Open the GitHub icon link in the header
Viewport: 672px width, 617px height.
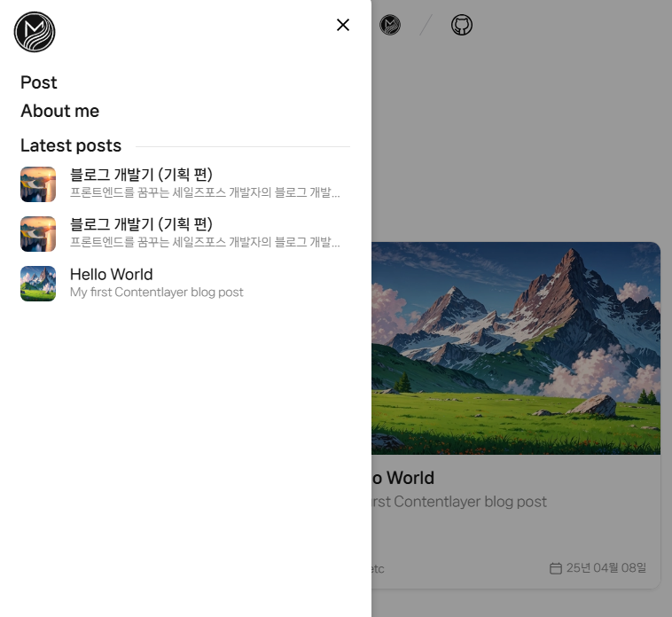pos(462,25)
